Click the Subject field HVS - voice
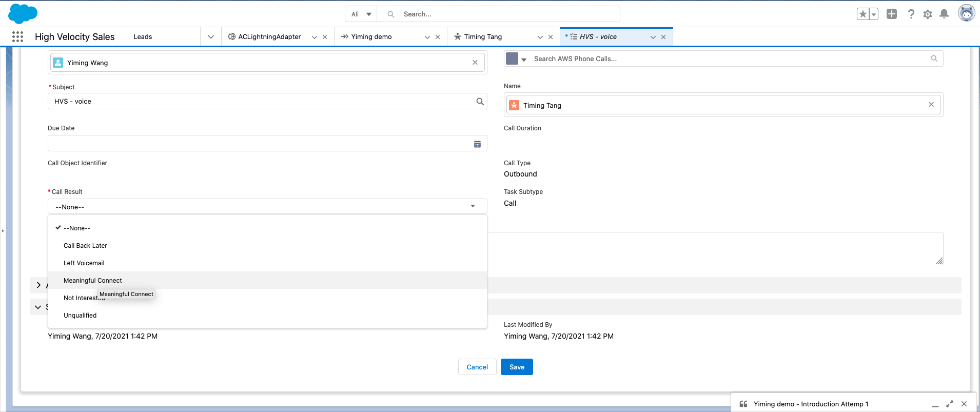Viewport: 980px width, 412px height. point(267,101)
